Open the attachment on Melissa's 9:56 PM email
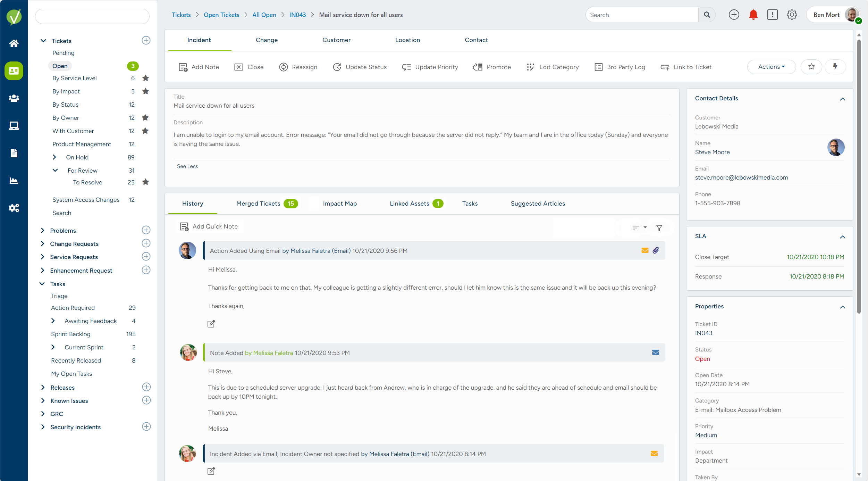This screenshot has height=481, width=868. pyautogui.click(x=656, y=250)
